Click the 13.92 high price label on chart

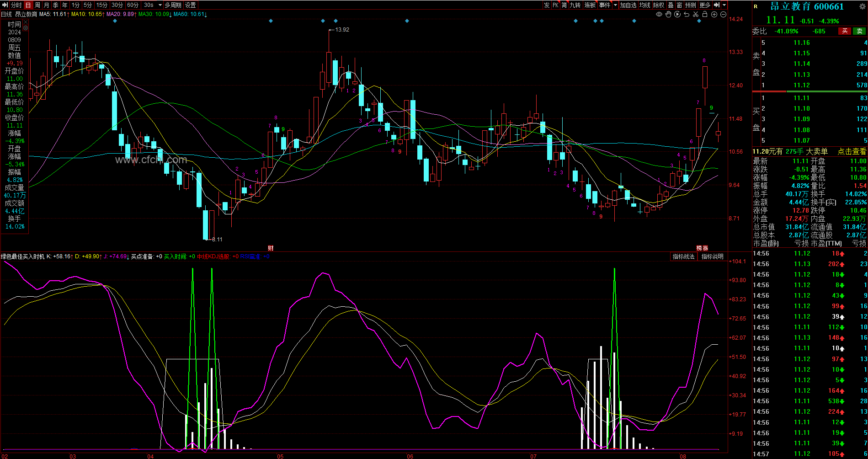(x=342, y=30)
